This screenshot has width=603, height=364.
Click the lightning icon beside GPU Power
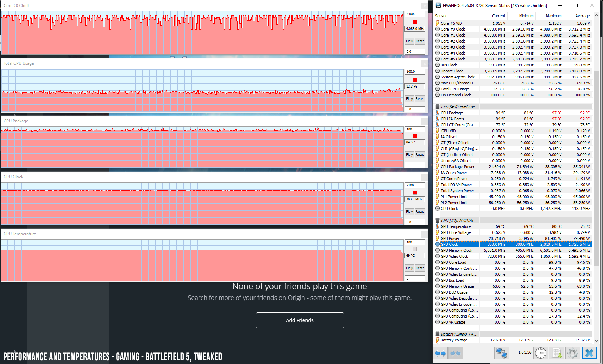pos(437,238)
